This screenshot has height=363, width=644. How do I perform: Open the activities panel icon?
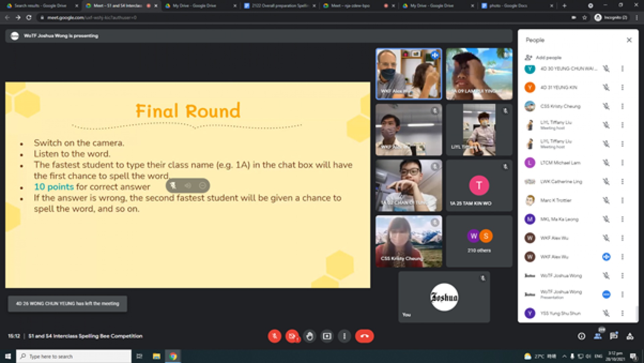point(630,336)
